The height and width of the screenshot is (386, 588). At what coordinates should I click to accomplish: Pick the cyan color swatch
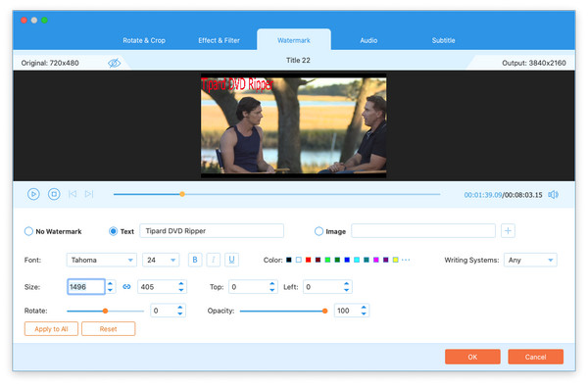(357, 260)
